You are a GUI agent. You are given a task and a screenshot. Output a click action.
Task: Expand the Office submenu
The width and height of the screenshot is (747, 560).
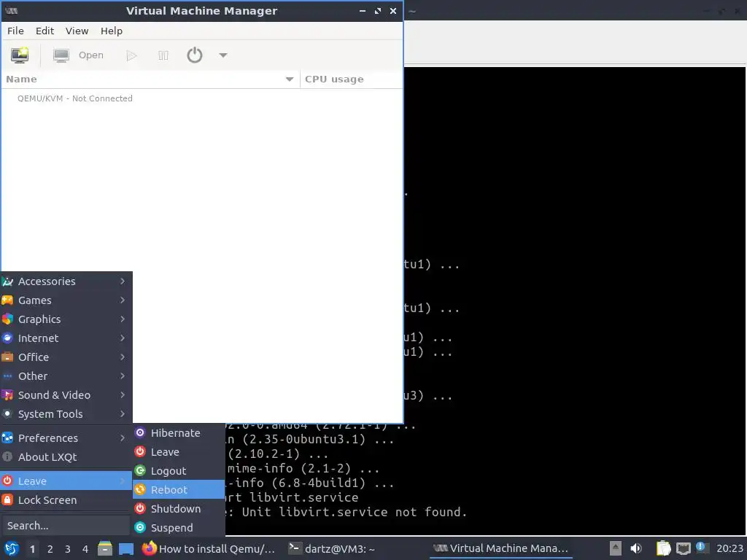(66, 357)
